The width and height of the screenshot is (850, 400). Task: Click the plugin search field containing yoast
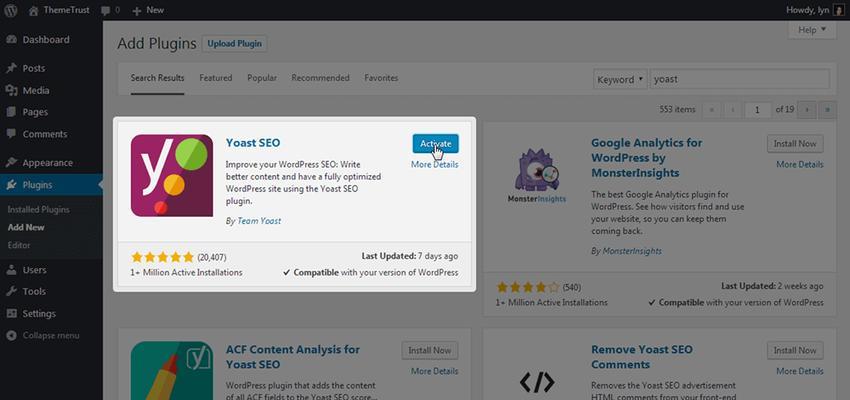tap(739, 79)
